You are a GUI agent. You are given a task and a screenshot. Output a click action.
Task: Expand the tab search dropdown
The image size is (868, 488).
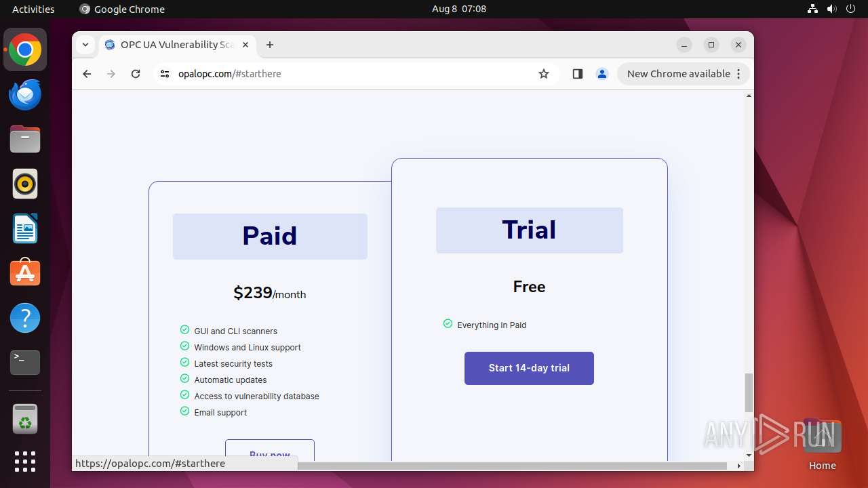85,45
